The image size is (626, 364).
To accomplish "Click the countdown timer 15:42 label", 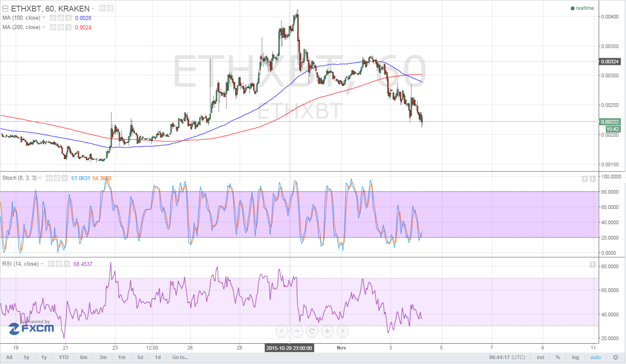I will coord(613,129).
